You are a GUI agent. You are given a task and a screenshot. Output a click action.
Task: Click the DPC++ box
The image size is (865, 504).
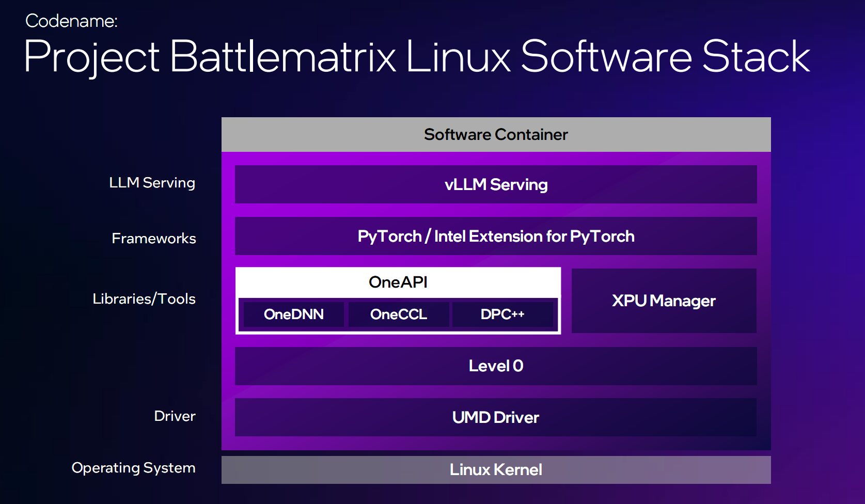502,314
